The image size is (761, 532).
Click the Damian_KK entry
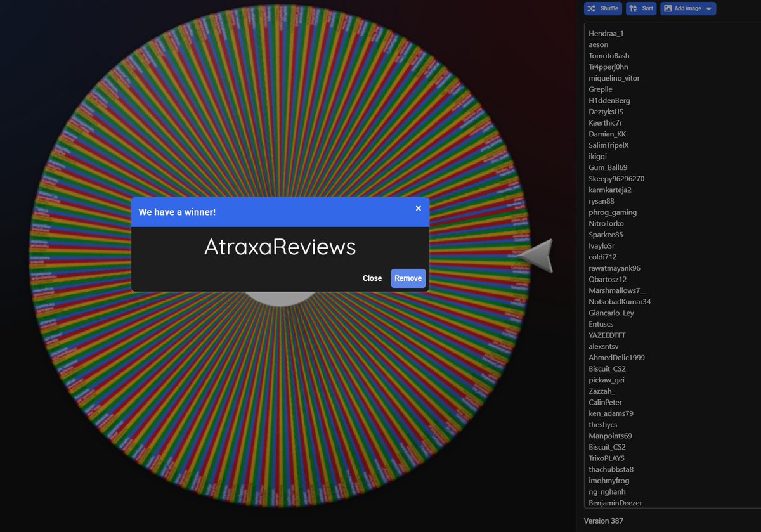pos(608,134)
